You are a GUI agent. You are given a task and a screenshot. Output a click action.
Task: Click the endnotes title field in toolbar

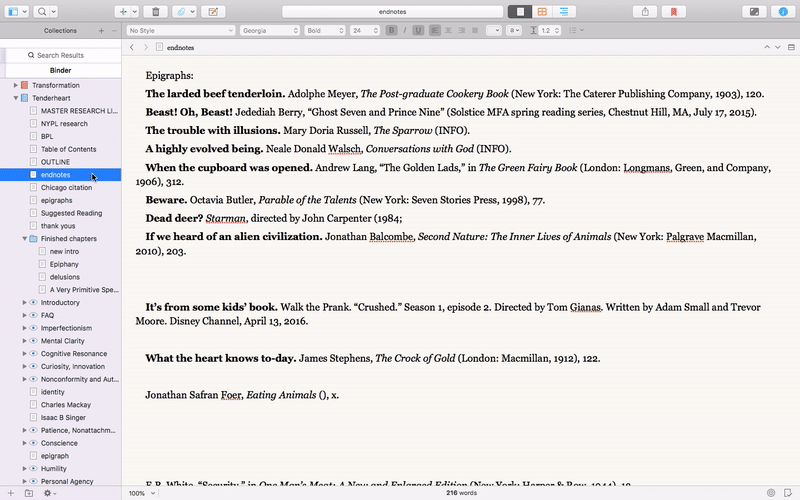(392, 11)
